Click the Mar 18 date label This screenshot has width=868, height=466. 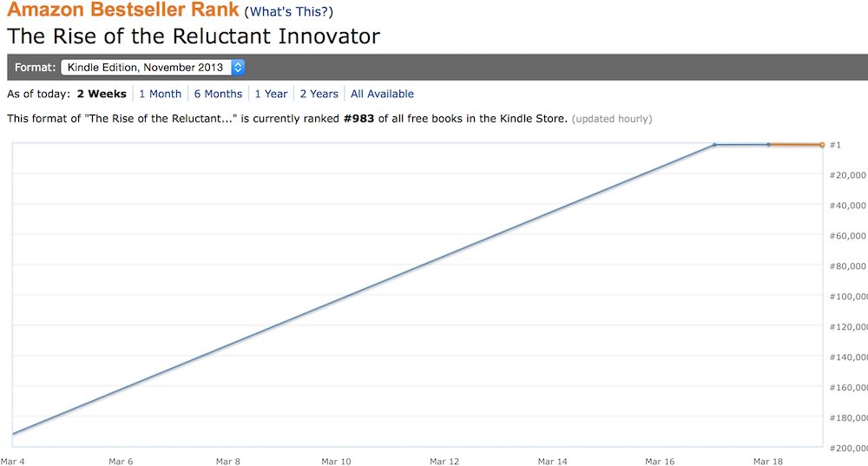(768, 462)
